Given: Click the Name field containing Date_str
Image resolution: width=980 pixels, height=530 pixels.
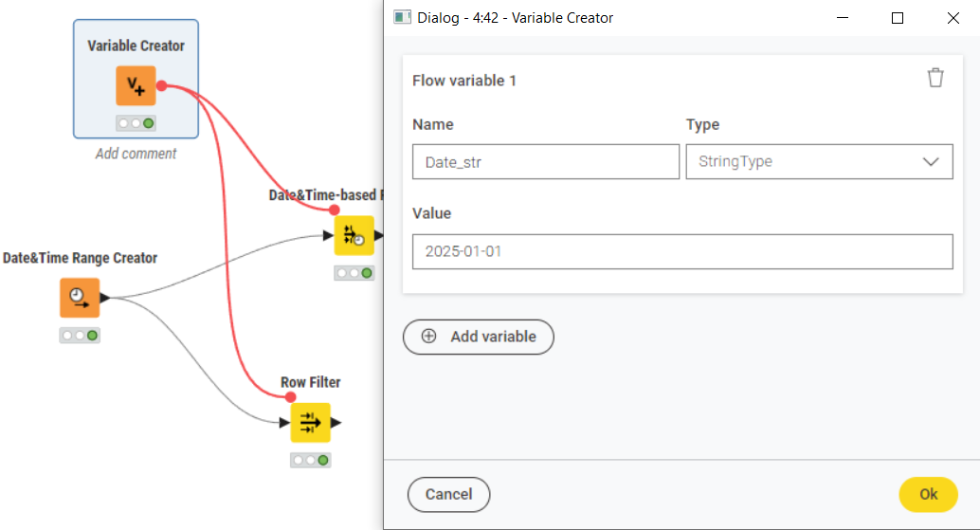Looking at the screenshot, I should 546,162.
